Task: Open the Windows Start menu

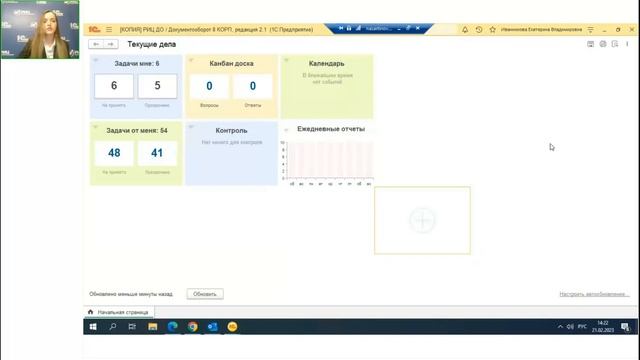Action: click(x=93, y=327)
